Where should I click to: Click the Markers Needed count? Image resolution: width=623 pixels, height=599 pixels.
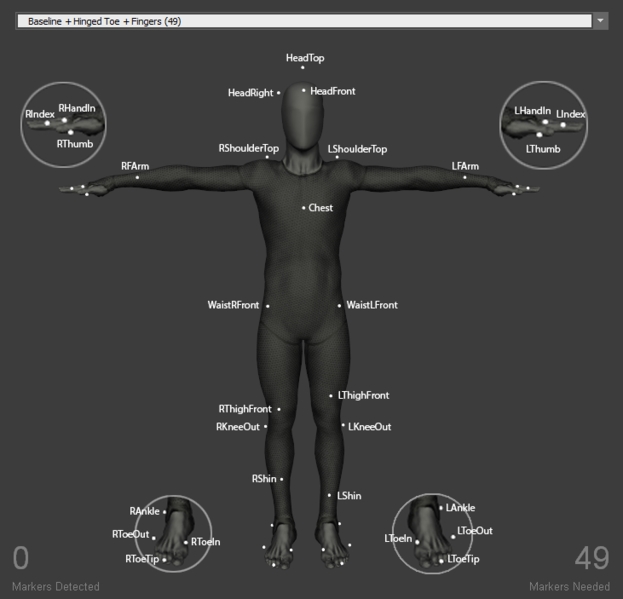click(592, 558)
